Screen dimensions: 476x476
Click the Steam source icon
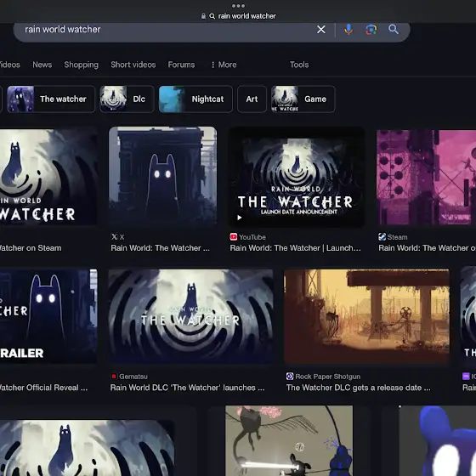[382, 237]
